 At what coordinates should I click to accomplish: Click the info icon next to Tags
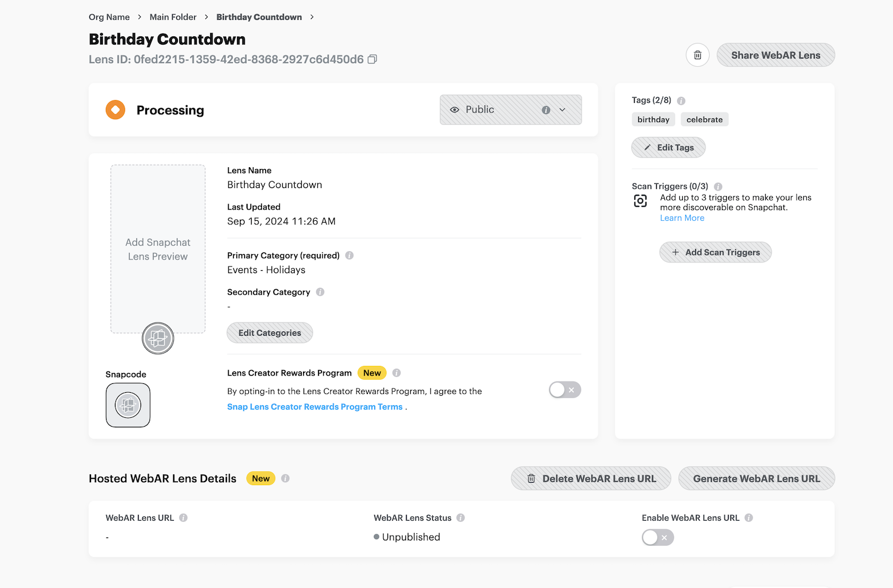681,101
